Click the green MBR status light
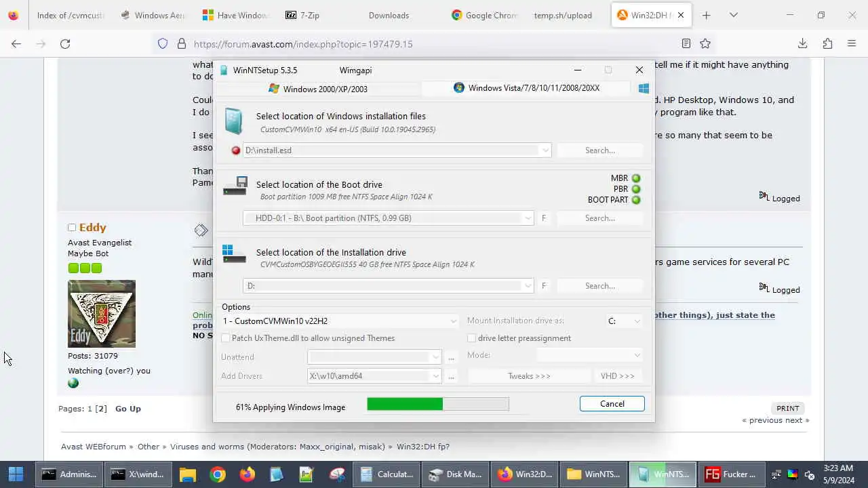Viewport: 868px width, 488px height. [636, 178]
